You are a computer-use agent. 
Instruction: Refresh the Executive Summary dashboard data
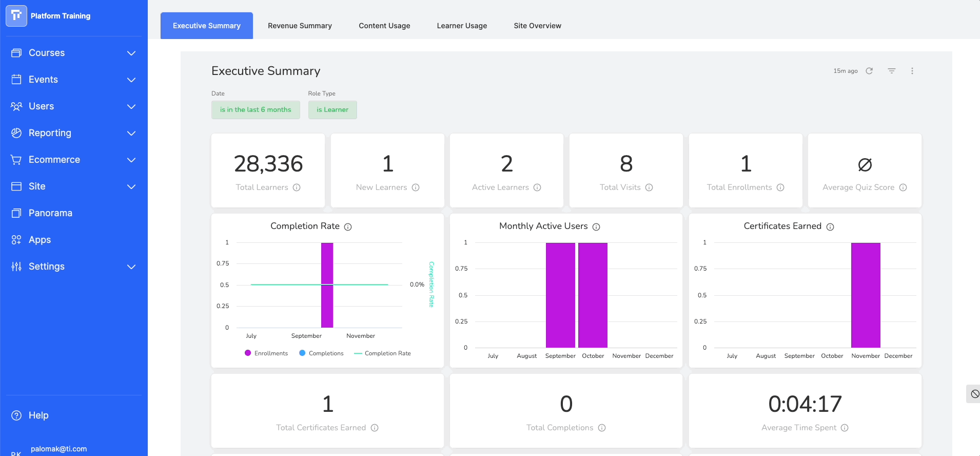click(x=869, y=71)
